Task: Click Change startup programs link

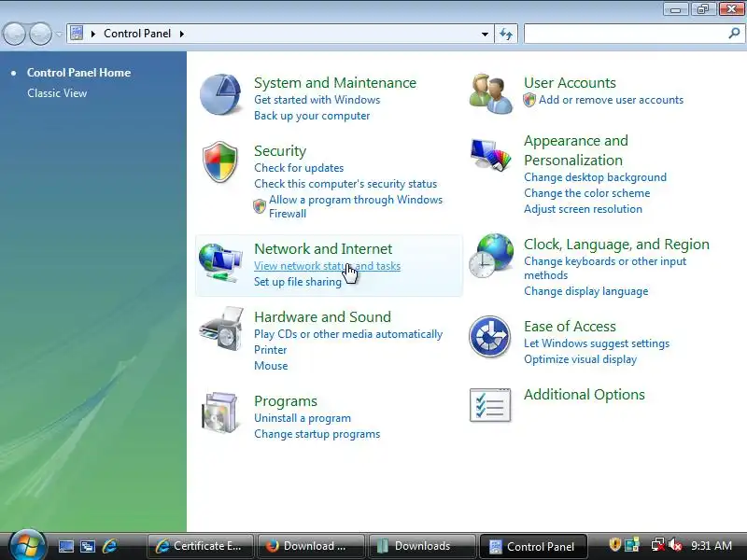Action: point(317,434)
